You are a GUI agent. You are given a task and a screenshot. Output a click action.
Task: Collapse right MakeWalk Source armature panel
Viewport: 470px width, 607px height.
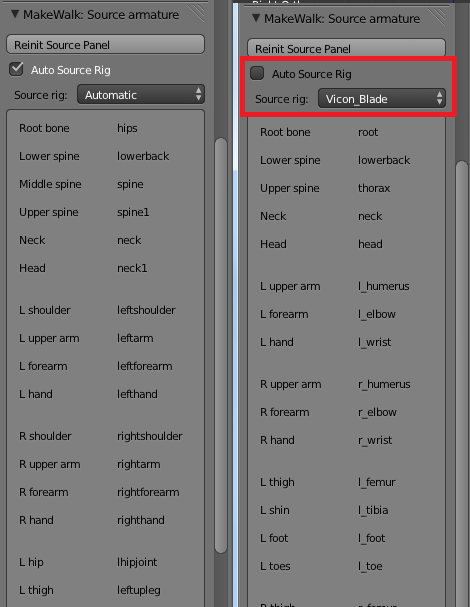256,18
